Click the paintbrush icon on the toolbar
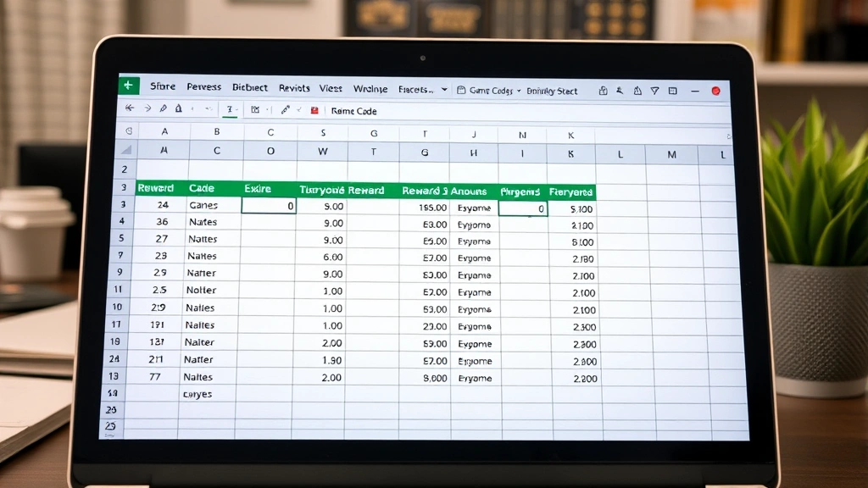Image resolution: width=868 pixels, height=488 pixels. tap(285, 109)
